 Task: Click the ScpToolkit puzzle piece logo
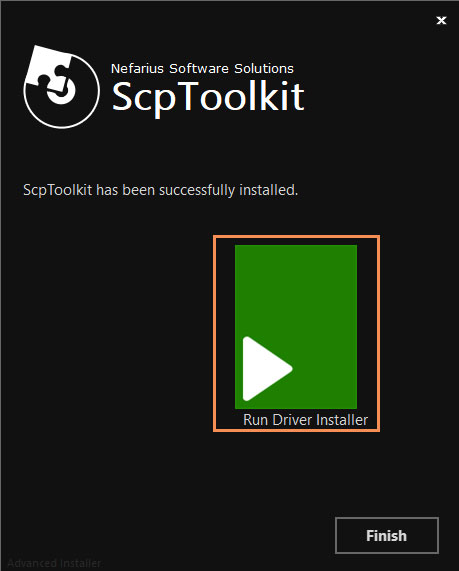pos(62,87)
